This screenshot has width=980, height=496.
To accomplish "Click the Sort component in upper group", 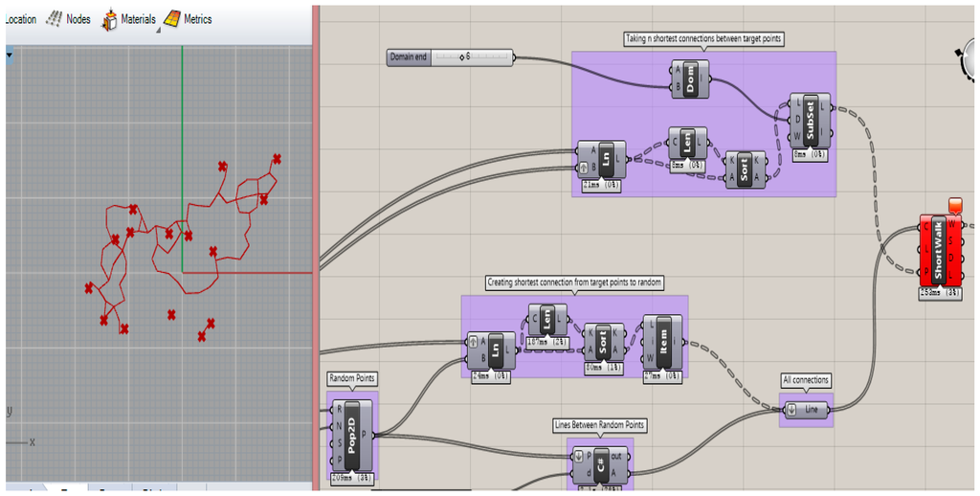I will [744, 169].
